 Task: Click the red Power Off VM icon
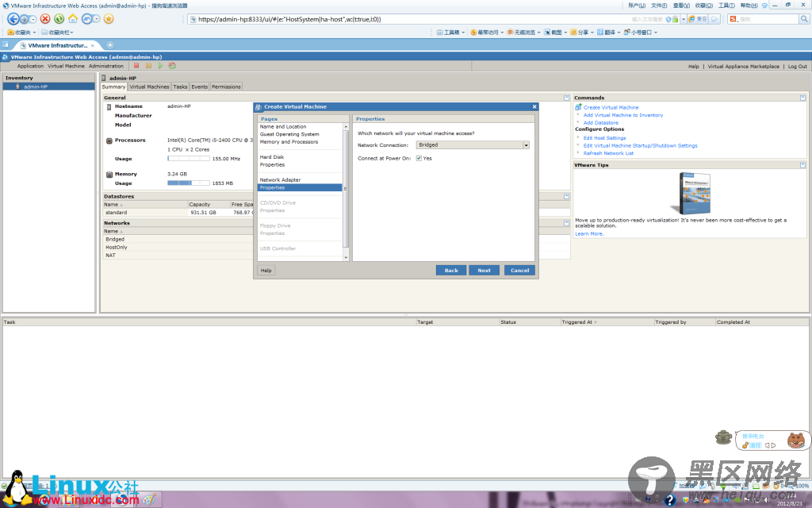click(136, 66)
